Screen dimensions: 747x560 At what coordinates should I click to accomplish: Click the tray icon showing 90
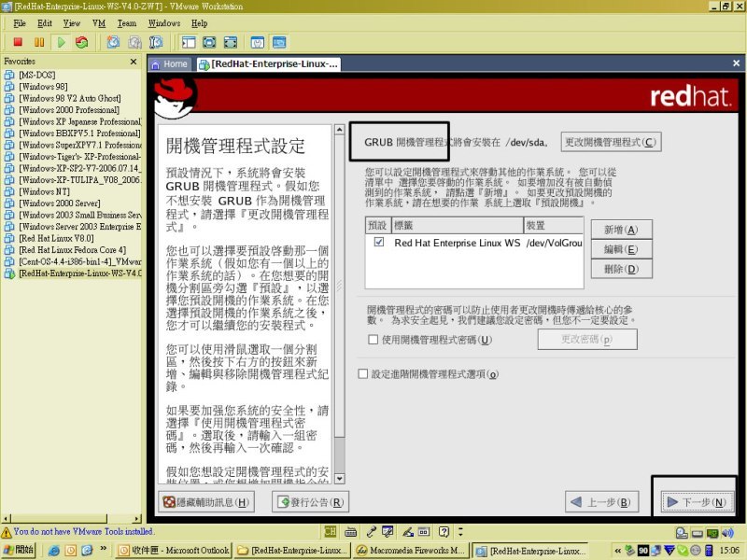pyautogui.click(x=643, y=551)
